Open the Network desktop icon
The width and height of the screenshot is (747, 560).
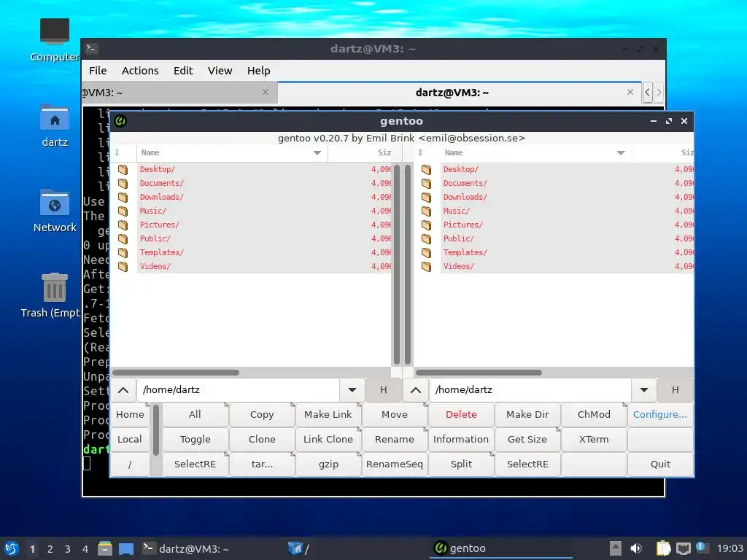[x=54, y=203]
